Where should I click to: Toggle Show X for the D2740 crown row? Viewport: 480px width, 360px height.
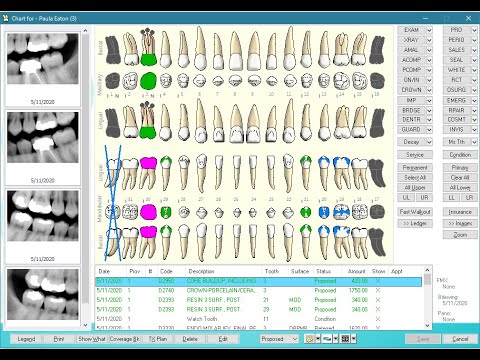coord(378,290)
